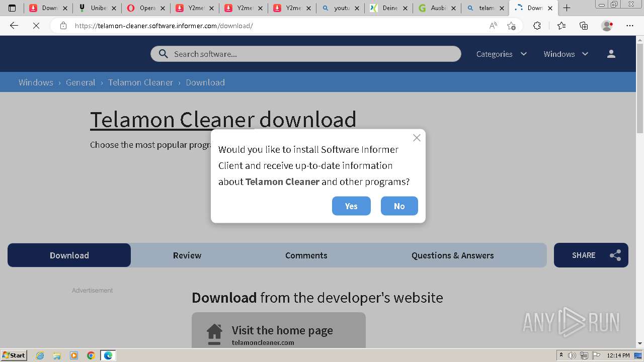This screenshot has height=362, width=644.
Task: Click the SHARE button
Action: [591, 255]
